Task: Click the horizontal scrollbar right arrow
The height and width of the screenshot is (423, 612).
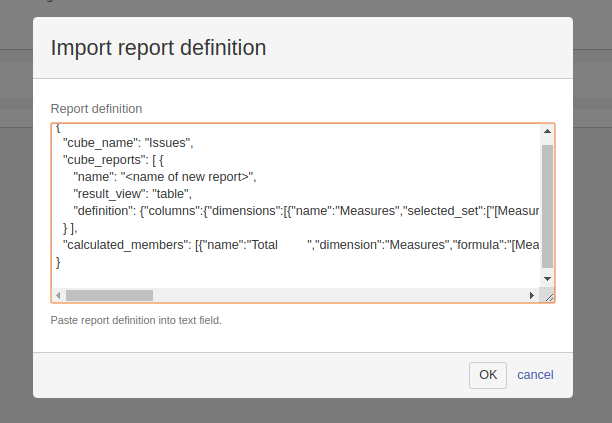Action: (532, 296)
